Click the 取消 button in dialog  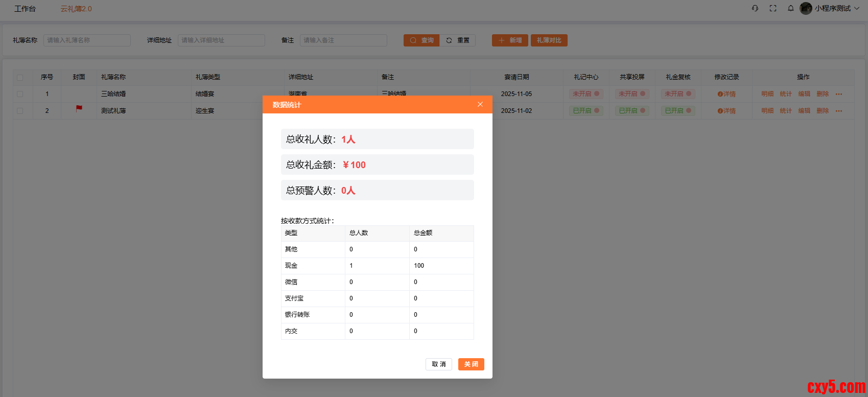tap(438, 364)
